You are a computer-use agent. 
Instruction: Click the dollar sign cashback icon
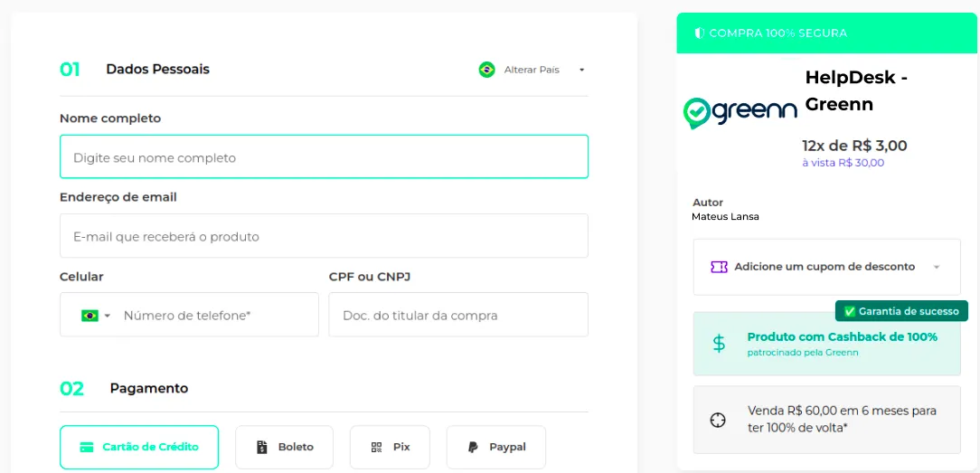(719, 344)
